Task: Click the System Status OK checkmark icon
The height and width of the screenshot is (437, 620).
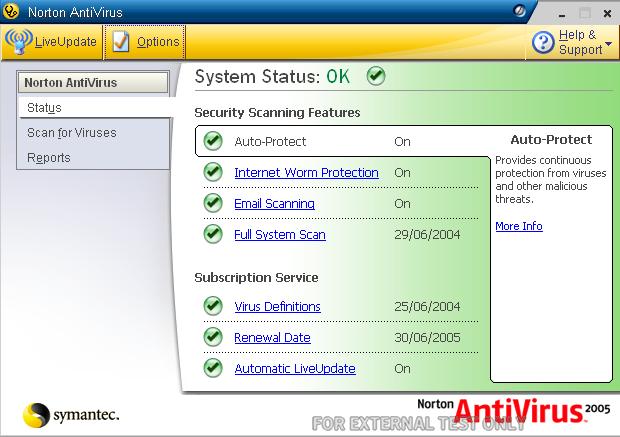Action: pyautogui.click(x=376, y=76)
